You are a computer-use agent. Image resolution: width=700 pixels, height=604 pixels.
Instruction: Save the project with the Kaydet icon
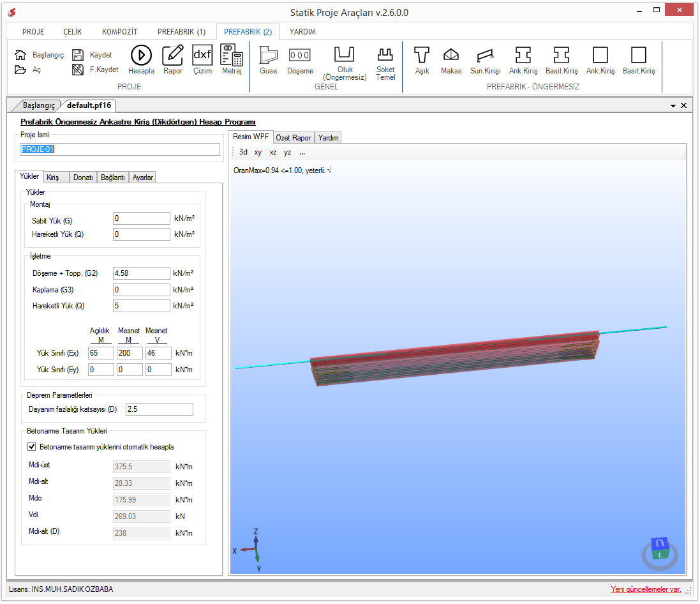(x=78, y=55)
